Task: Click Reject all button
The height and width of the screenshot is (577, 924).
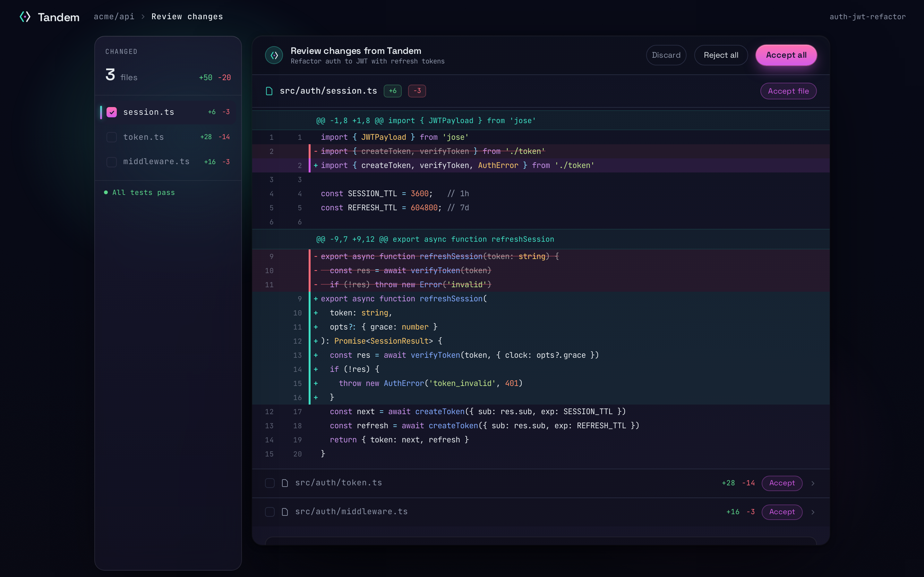Action: pos(721,55)
